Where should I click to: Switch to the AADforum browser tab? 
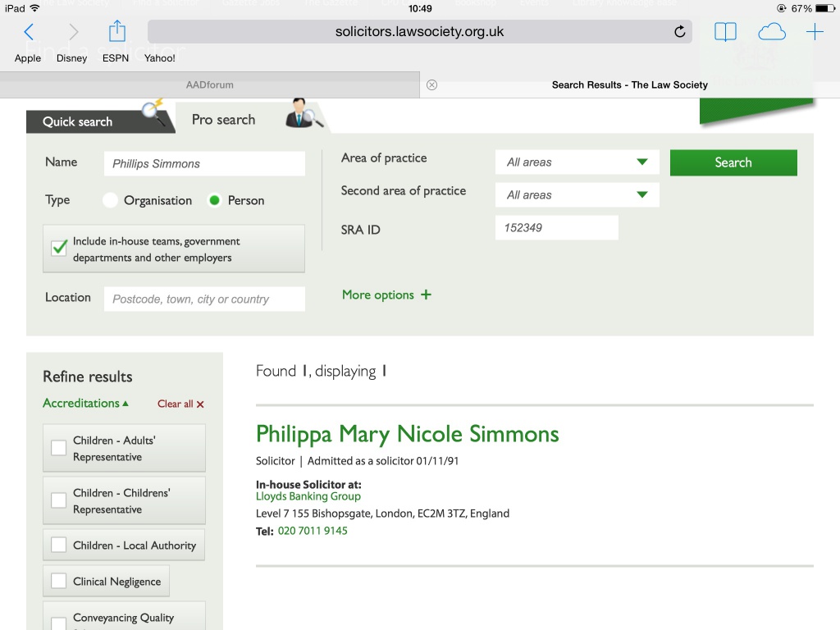[x=209, y=84]
